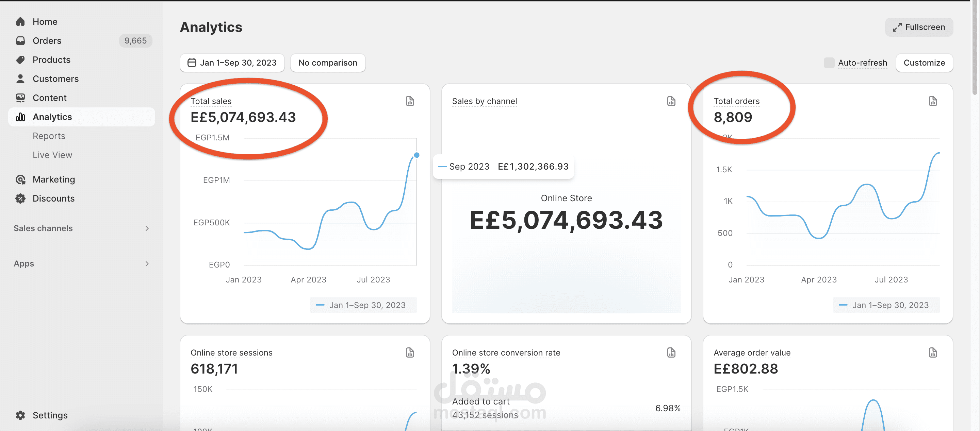This screenshot has width=980, height=431.
Task: Click the 6.98% added to cart rate
Action: click(668, 408)
